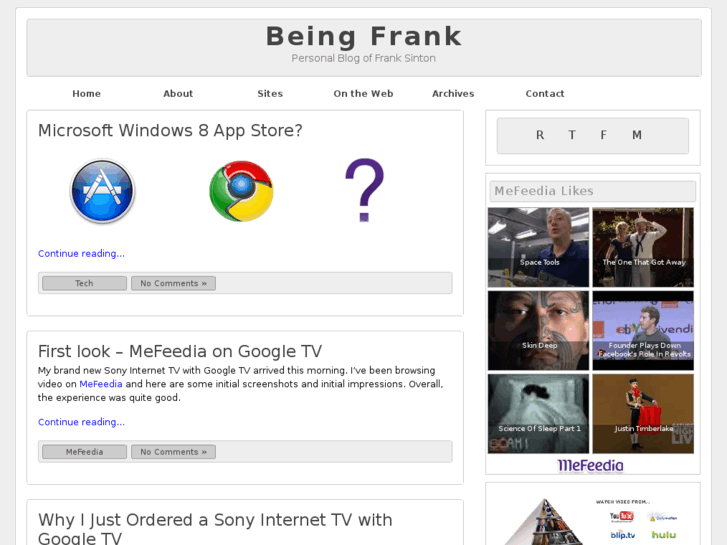Open the First look MeFeedia on Google TV title
Viewport: 727px width, 545px height.
tap(180, 352)
